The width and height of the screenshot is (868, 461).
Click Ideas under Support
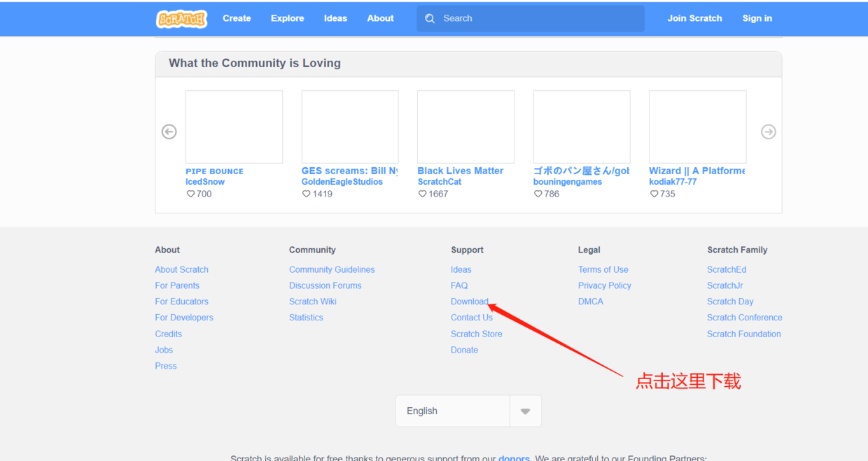click(461, 269)
